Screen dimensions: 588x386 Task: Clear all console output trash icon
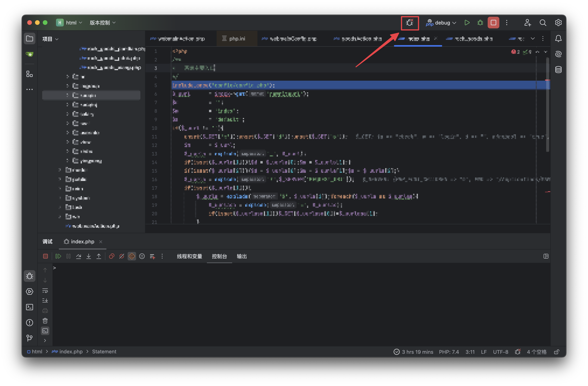click(x=45, y=321)
